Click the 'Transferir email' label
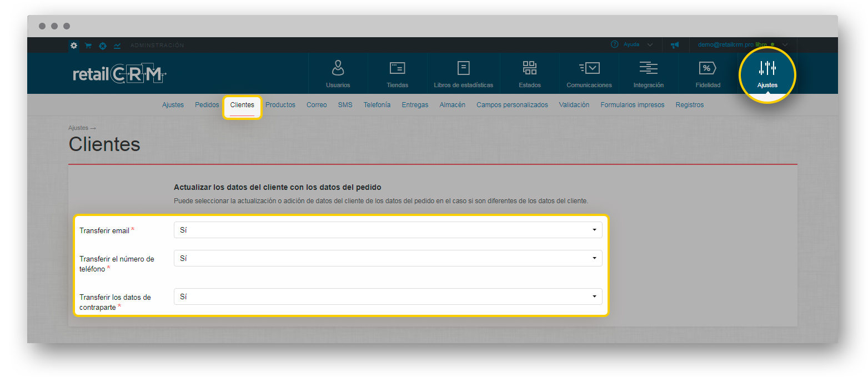The width and height of the screenshot is (868, 377). [104, 230]
